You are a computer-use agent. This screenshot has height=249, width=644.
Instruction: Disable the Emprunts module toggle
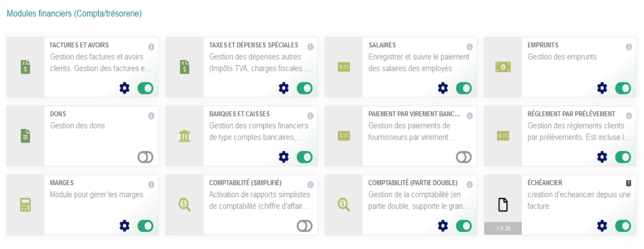(623, 89)
